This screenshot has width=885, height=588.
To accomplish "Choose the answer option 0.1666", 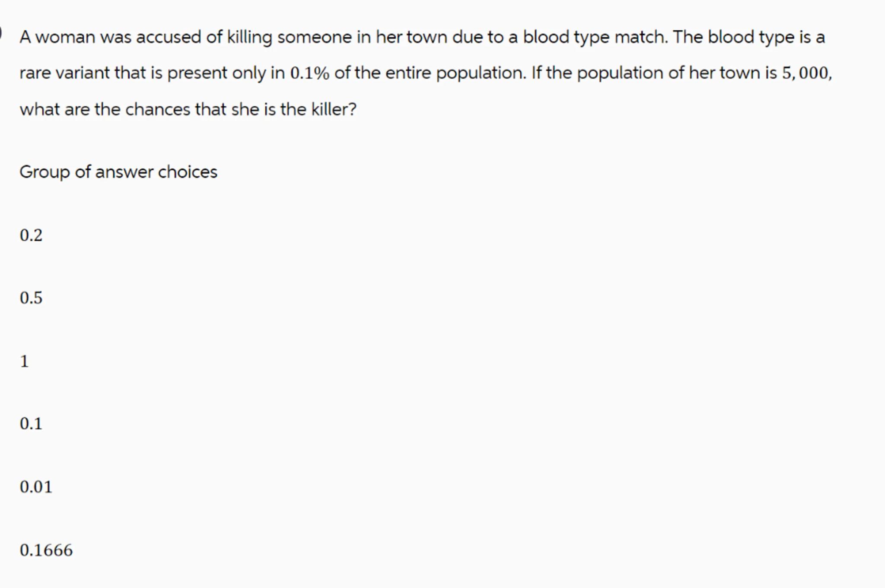I will pos(46,550).
